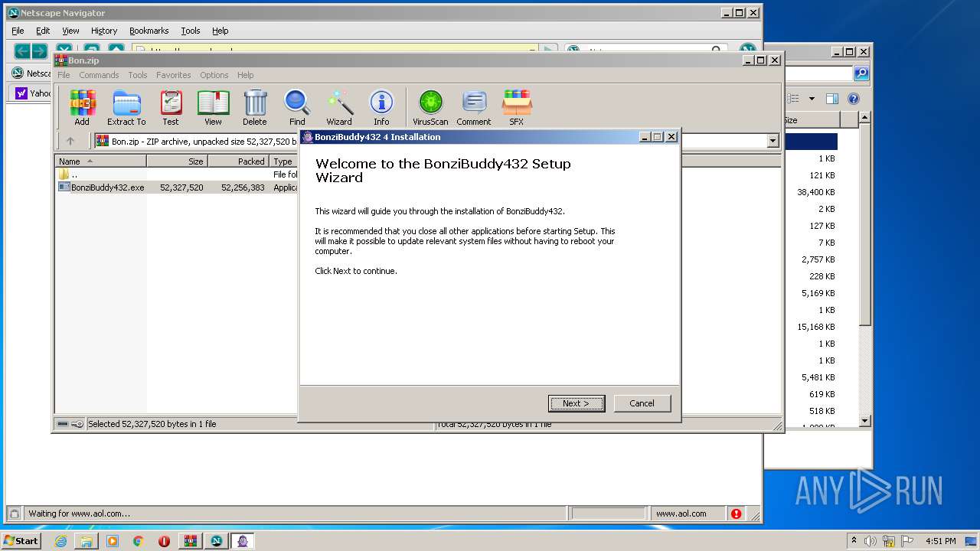The width and height of the screenshot is (980, 551).
Task: Open Netscape Help menu
Action: point(220,31)
